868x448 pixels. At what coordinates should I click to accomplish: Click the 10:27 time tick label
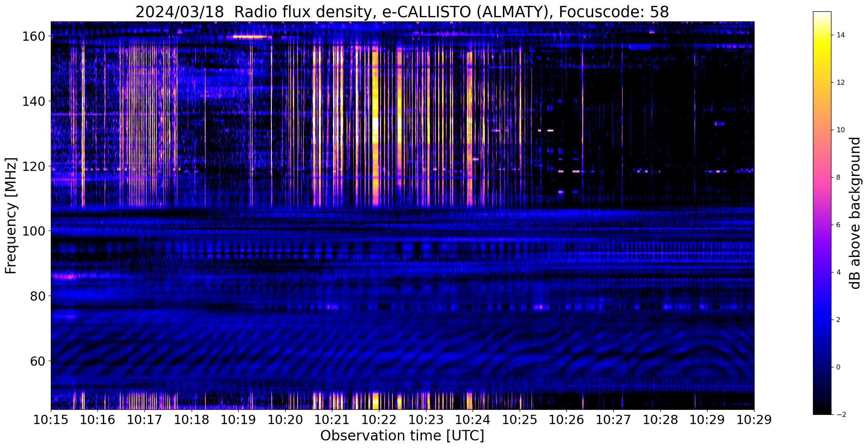(x=614, y=420)
